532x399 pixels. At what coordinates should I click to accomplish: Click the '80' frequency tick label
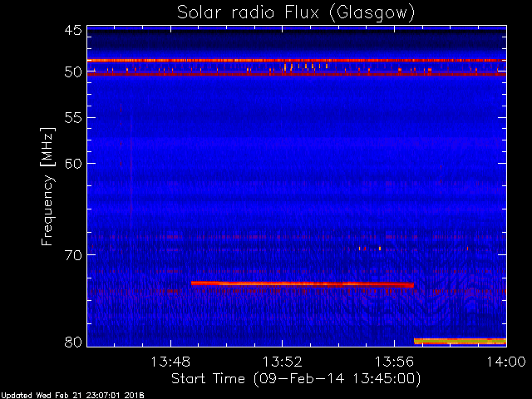point(73,342)
